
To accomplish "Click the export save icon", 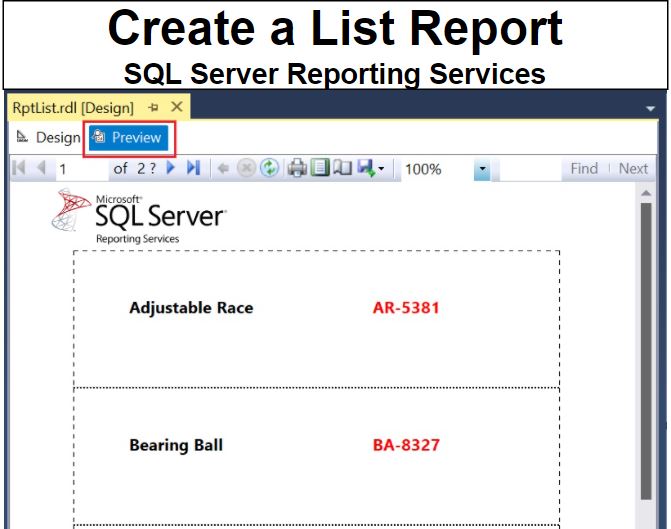I will (366, 168).
